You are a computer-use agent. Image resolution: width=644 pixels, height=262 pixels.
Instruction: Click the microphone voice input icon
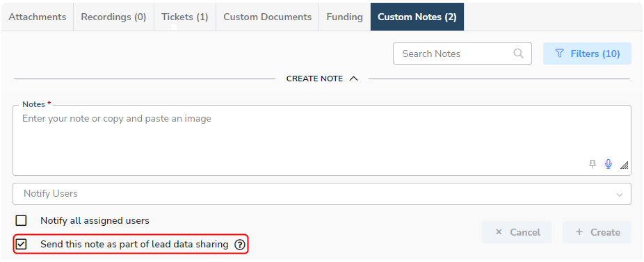(609, 164)
